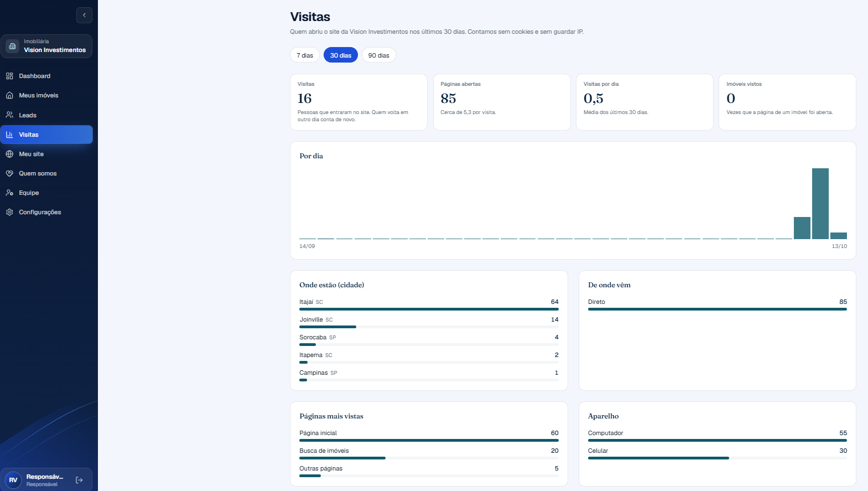Click the house icon beside Meus imóveis
Screen dimensions: 868x491
(9, 95)
